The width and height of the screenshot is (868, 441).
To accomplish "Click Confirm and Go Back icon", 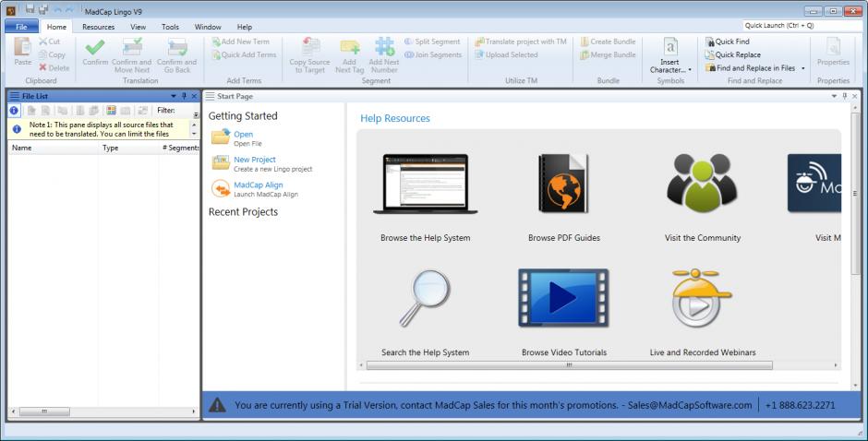I will (177, 47).
